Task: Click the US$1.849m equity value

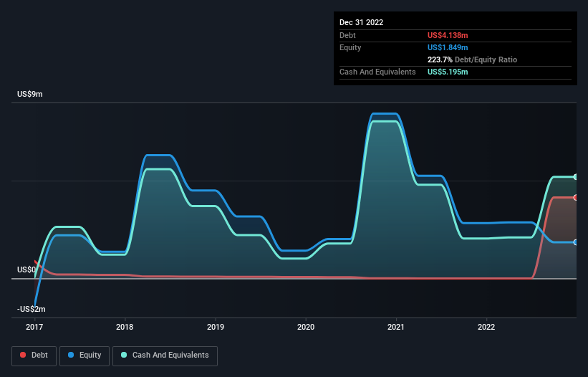Action: pyautogui.click(x=448, y=47)
